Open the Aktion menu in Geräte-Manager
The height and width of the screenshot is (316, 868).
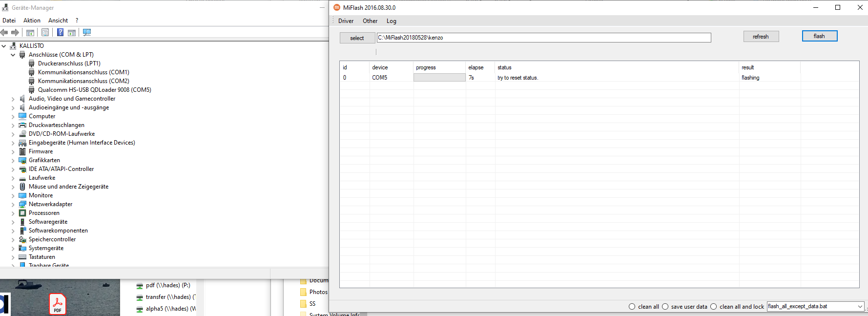point(32,21)
